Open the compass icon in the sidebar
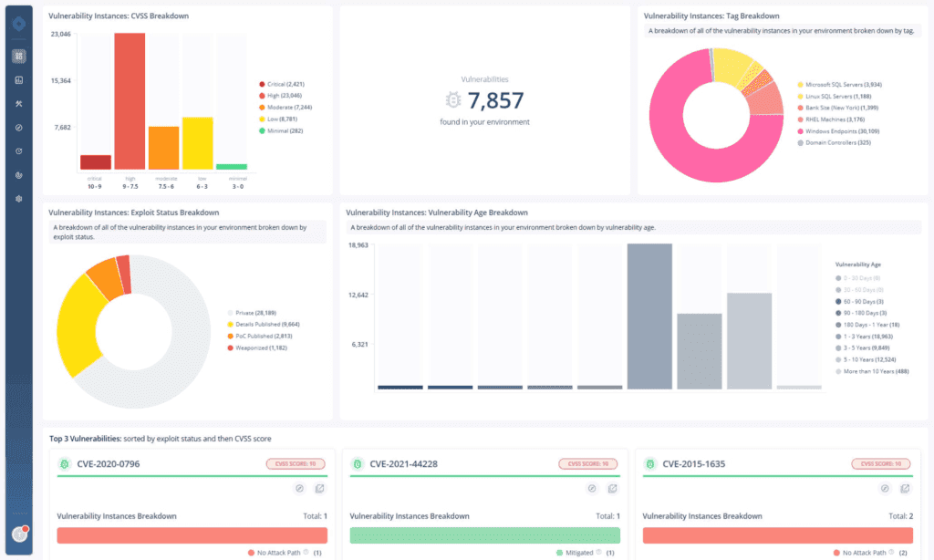934x560 pixels. (x=19, y=128)
